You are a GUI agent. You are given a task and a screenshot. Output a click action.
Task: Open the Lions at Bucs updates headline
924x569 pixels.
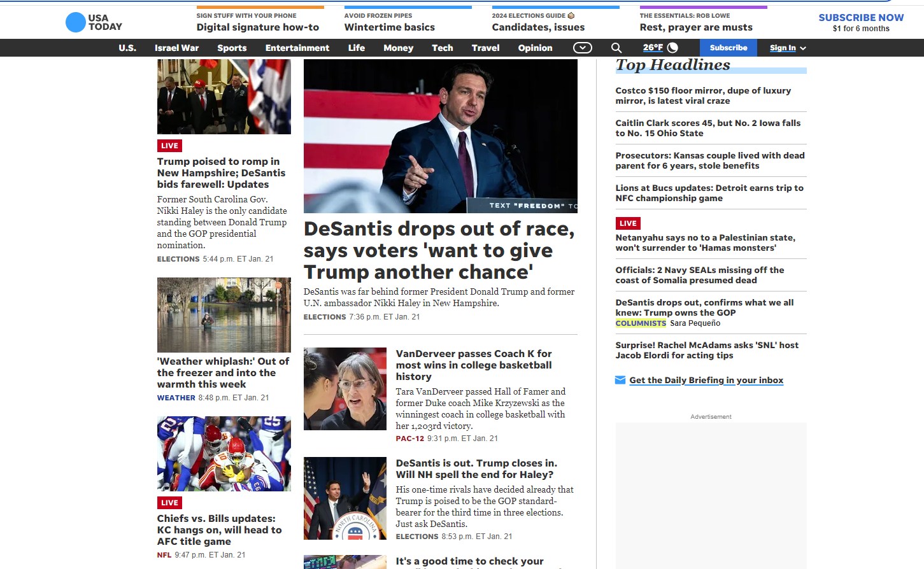tap(709, 193)
